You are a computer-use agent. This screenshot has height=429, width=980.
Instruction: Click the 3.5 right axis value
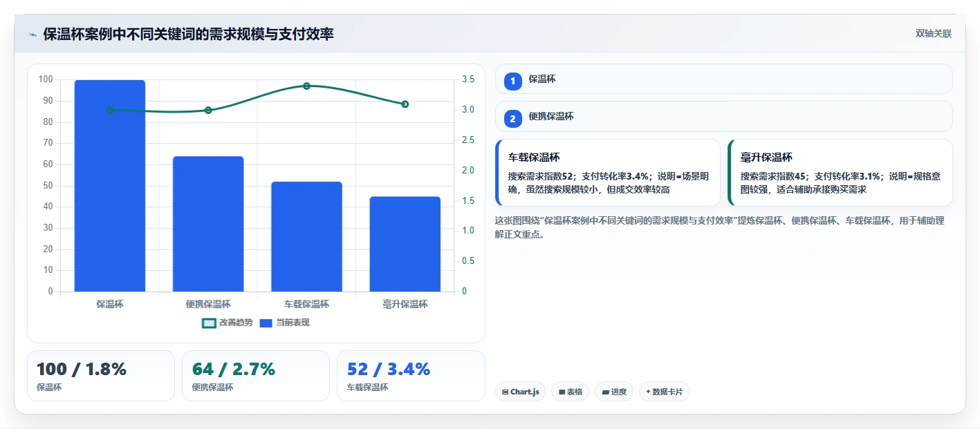click(468, 79)
